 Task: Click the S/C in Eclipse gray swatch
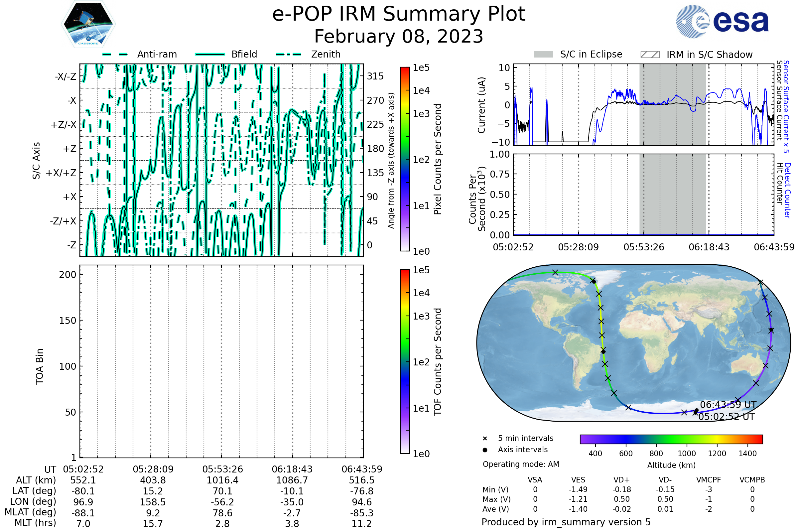click(x=544, y=55)
